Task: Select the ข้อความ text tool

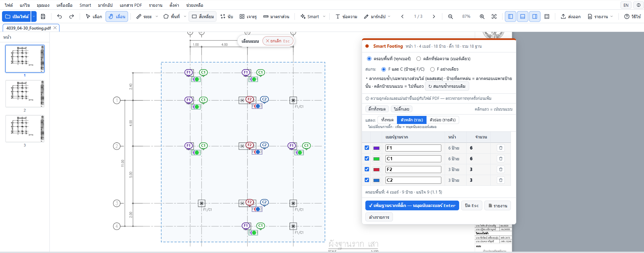Action: click(x=346, y=16)
